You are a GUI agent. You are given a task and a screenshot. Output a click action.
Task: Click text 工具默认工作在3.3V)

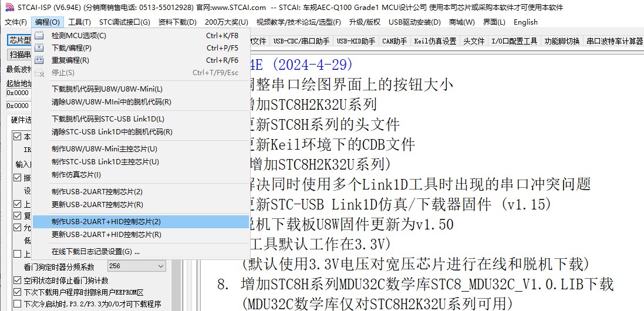pyautogui.click(x=319, y=245)
